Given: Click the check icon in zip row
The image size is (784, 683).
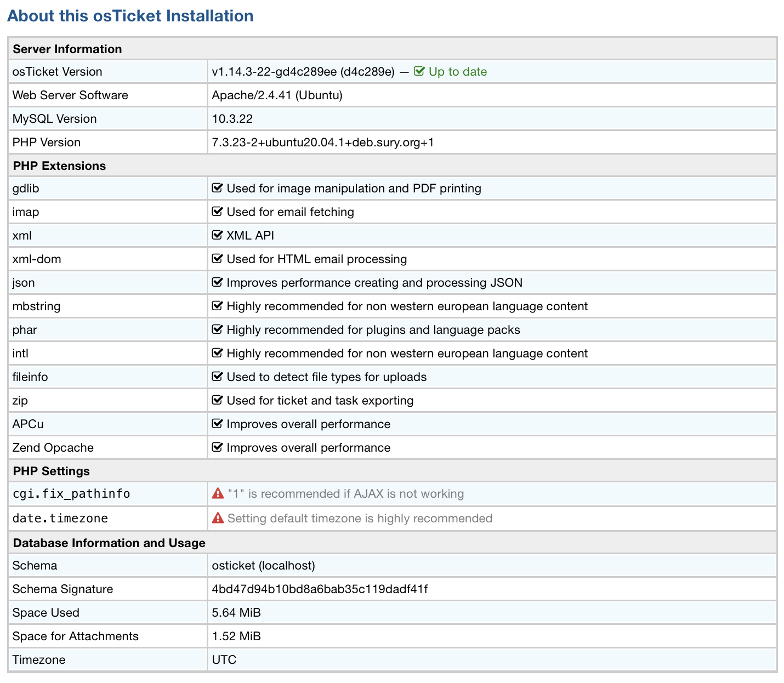Looking at the screenshot, I should tap(217, 400).
